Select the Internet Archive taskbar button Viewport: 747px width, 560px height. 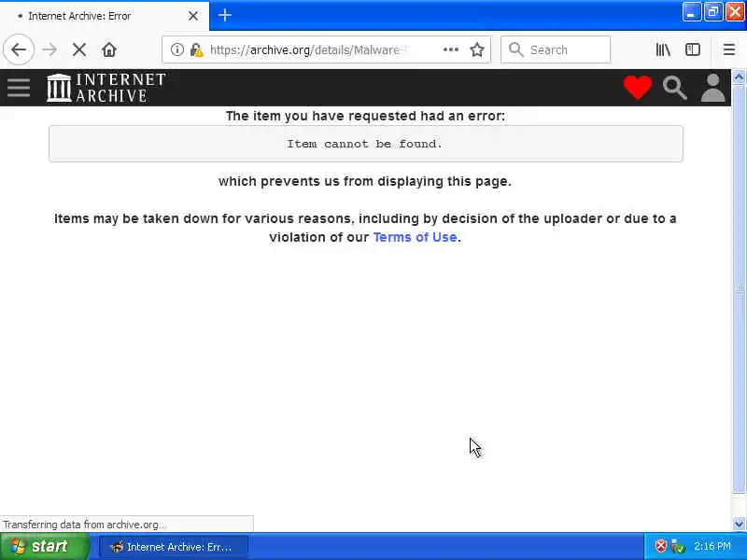click(174, 547)
